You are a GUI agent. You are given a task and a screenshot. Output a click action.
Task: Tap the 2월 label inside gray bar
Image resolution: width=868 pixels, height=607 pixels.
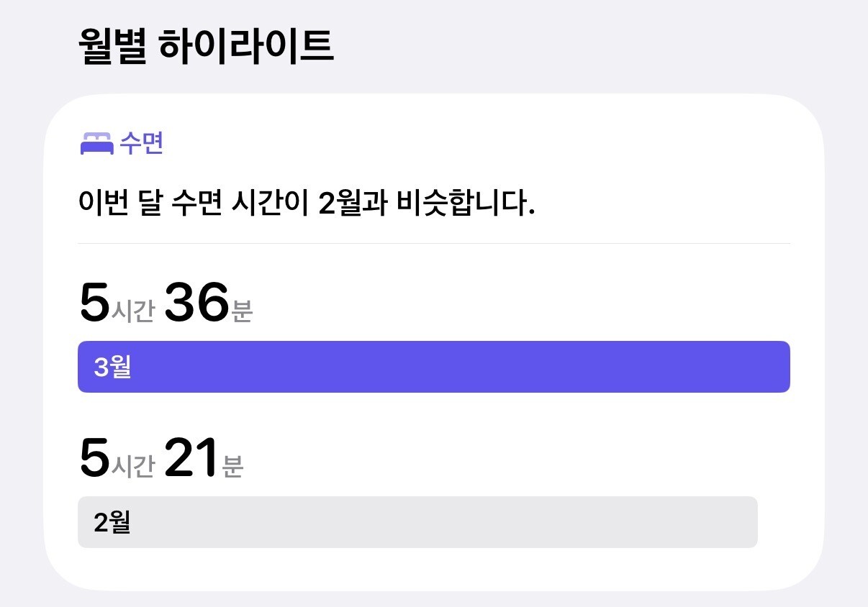(112, 522)
